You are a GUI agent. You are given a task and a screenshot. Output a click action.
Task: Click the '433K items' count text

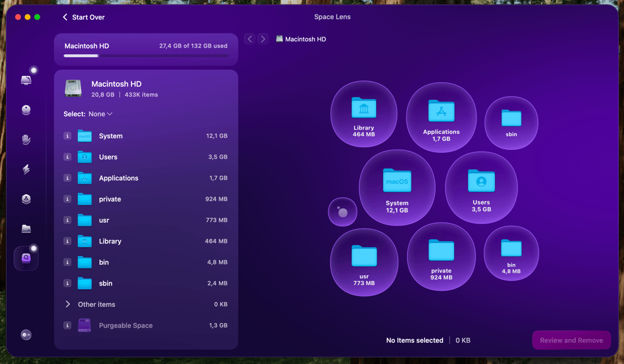(x=141, y=94)
